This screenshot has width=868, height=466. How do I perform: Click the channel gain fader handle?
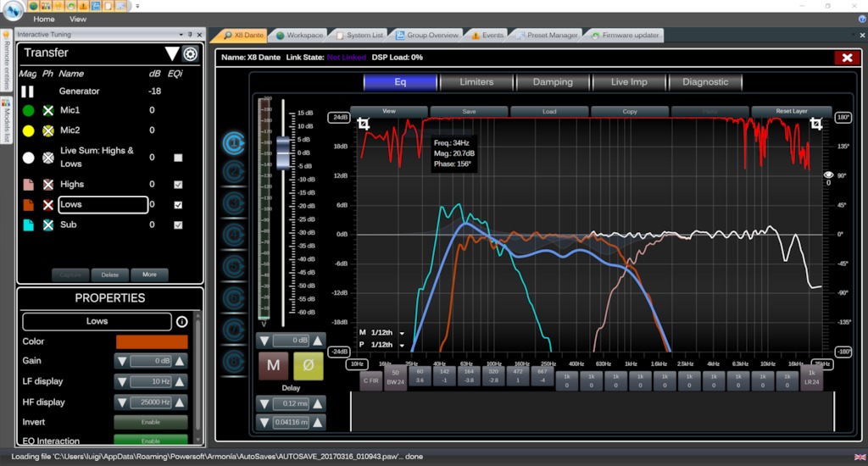point(283,153)
